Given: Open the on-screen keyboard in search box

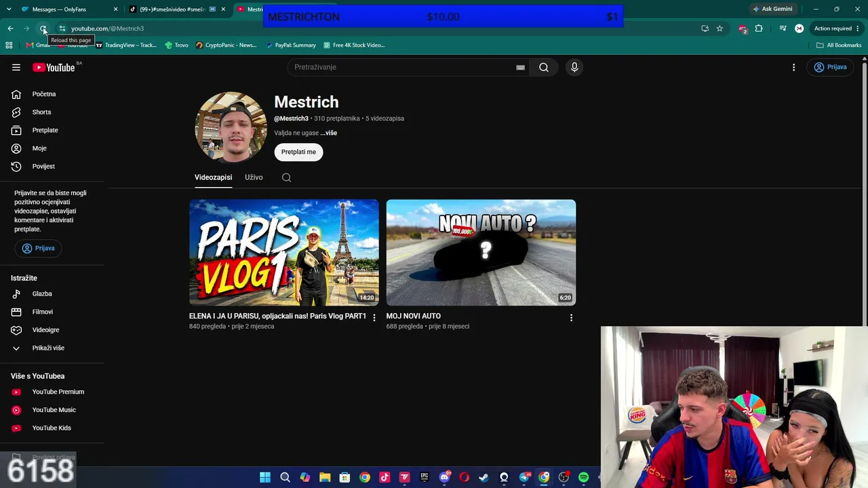Looking at the screenshot, I should [520, 67].
